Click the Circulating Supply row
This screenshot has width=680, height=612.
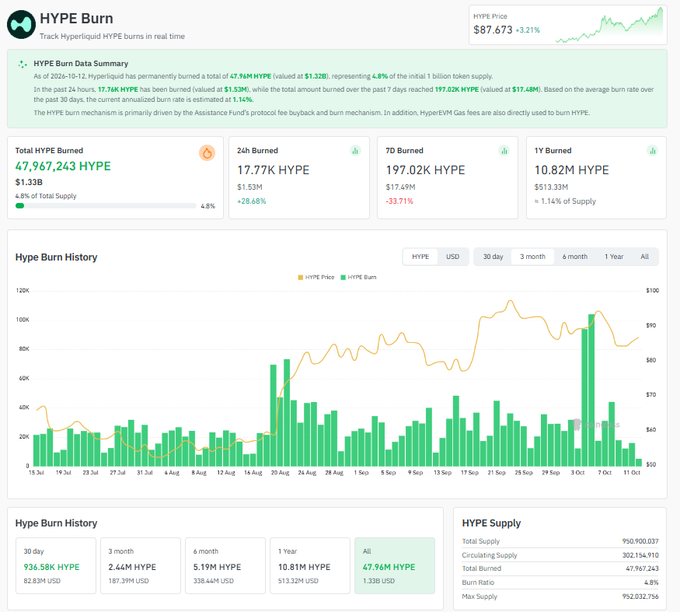tap(560, 555)
